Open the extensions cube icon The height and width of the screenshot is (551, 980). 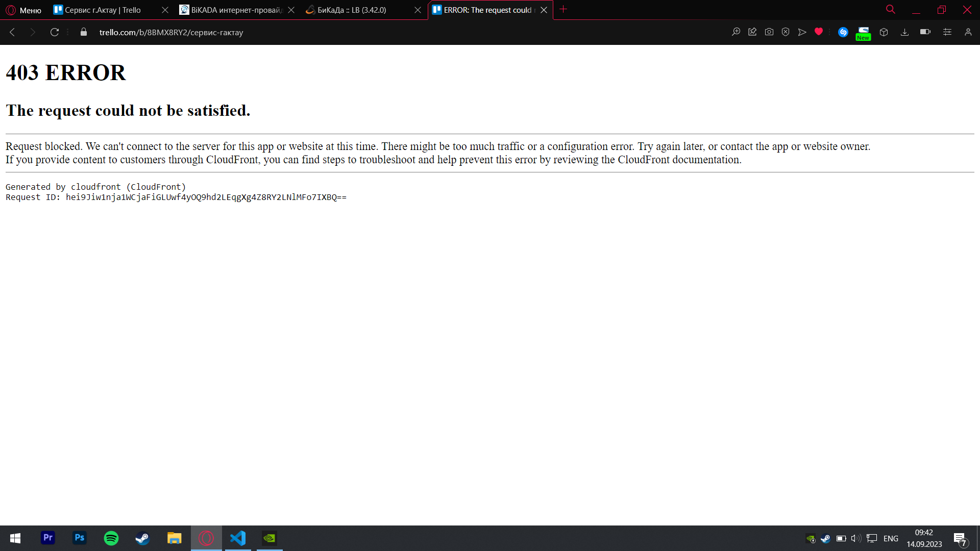[884, 32]
